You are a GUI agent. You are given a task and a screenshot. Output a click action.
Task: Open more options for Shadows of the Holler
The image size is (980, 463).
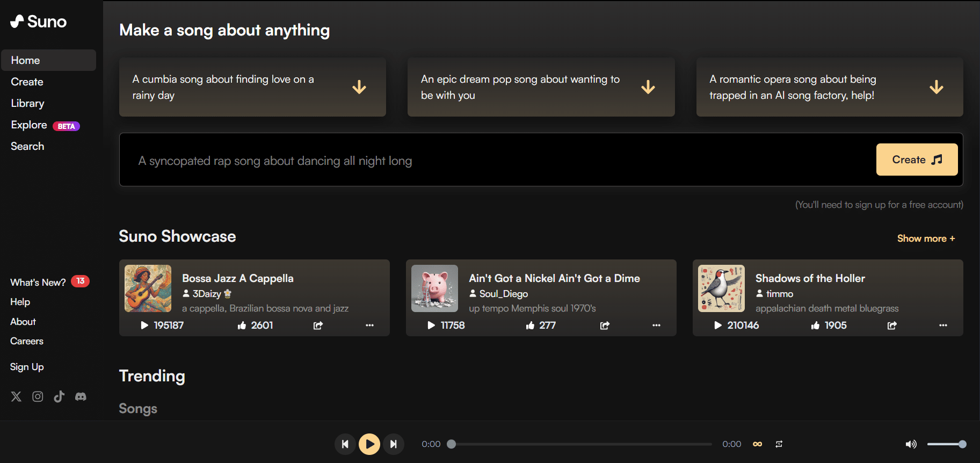click(x=943, y=325)
